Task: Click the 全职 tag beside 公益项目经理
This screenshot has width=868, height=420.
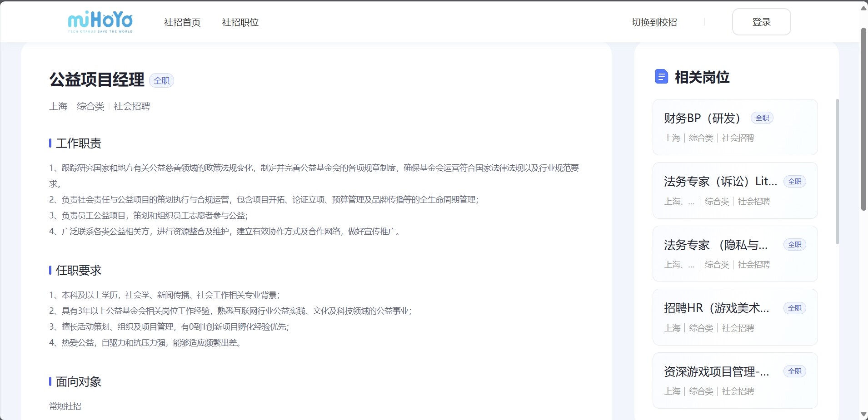Action: [x=161, y=80]
